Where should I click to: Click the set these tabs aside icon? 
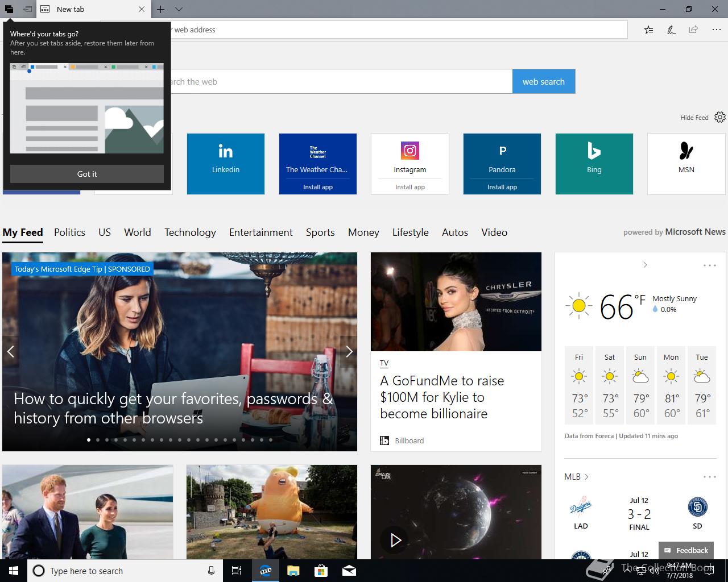click(x=27, y=9)
